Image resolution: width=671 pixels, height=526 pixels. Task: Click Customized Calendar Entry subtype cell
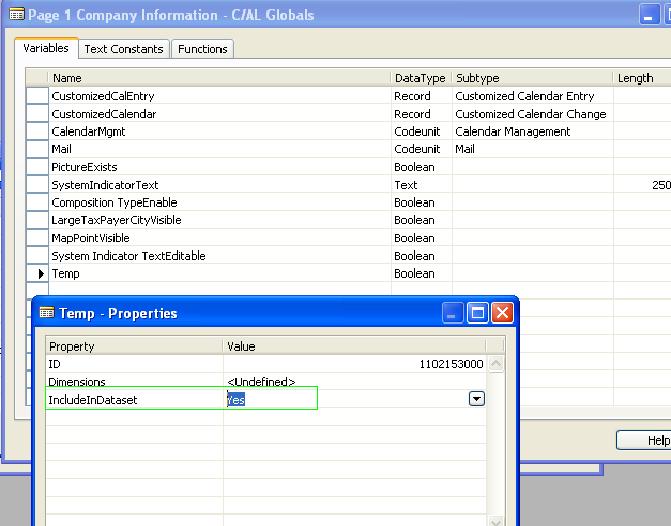532,96
